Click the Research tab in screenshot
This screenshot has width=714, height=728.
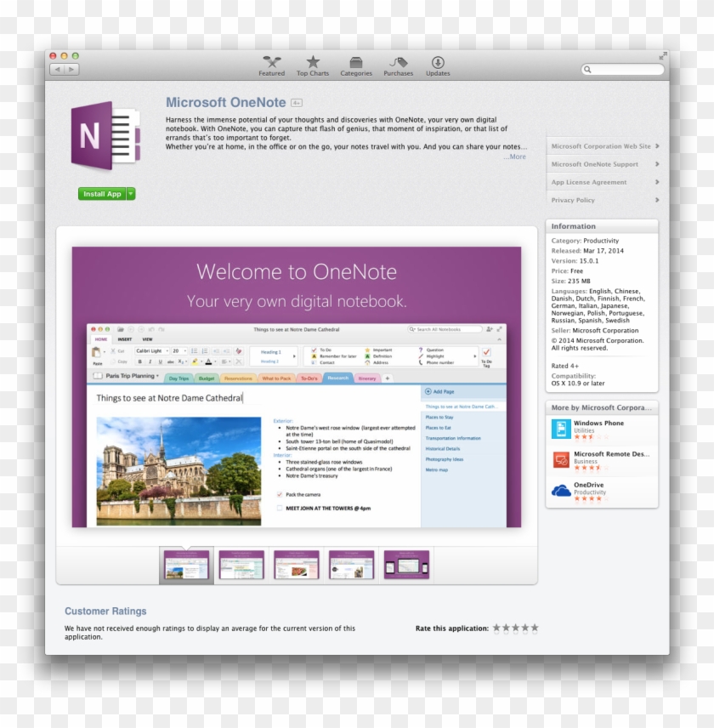[337, 378]
